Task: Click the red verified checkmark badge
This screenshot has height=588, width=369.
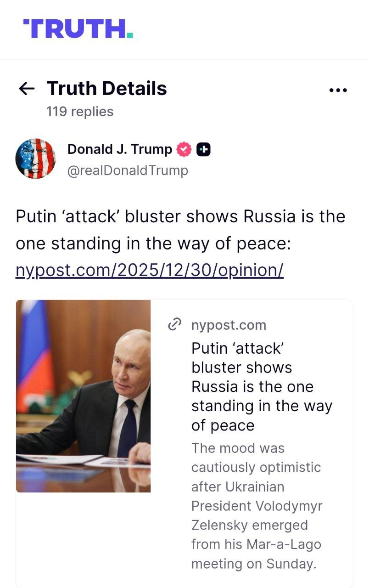Action: 184,149
